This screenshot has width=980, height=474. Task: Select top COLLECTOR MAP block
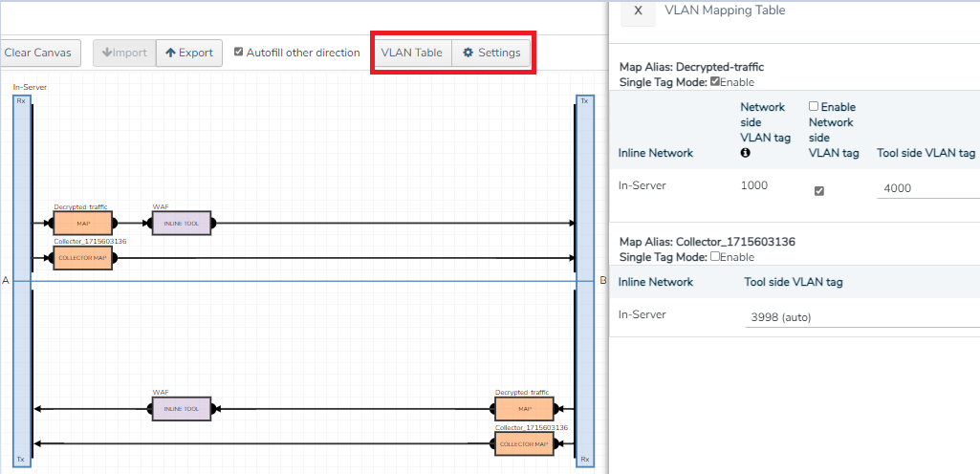click(x=82, y=257)
